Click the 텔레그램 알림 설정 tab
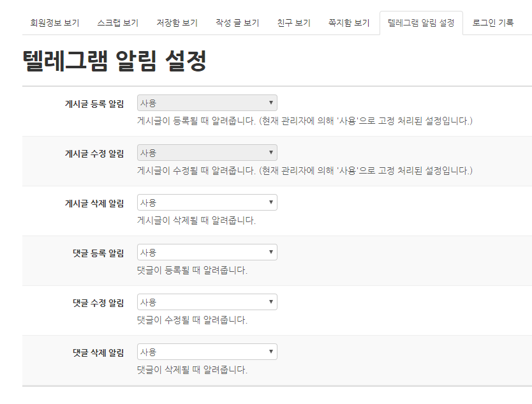This screenshot has width=532, height=404. pos(421,23)
